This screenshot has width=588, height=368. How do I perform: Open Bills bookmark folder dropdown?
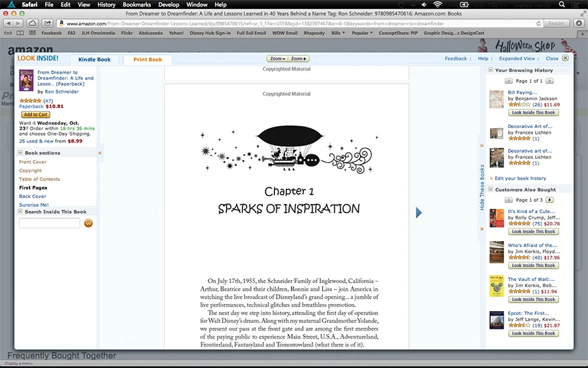(x=338, y=33)
